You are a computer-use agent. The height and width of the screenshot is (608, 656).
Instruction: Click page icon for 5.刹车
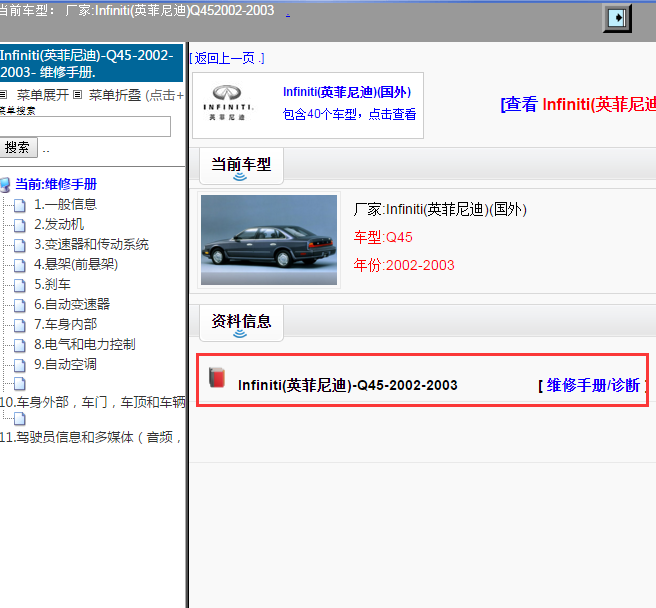[20, 285]
